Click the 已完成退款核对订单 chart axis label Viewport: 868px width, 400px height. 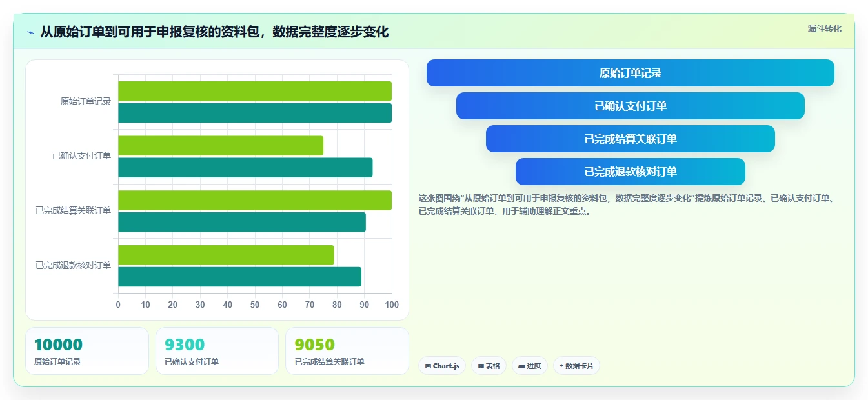pos(74,265)
